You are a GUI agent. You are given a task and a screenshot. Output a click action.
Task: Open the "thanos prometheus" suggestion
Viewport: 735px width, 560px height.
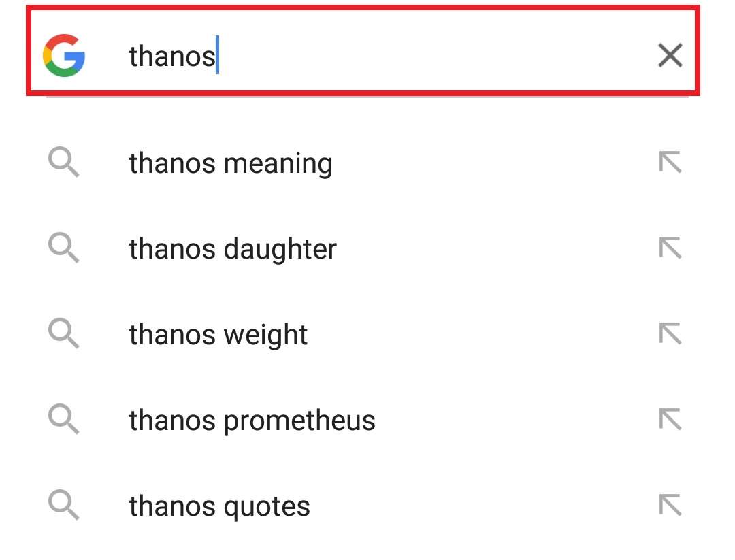coord(252,421)
